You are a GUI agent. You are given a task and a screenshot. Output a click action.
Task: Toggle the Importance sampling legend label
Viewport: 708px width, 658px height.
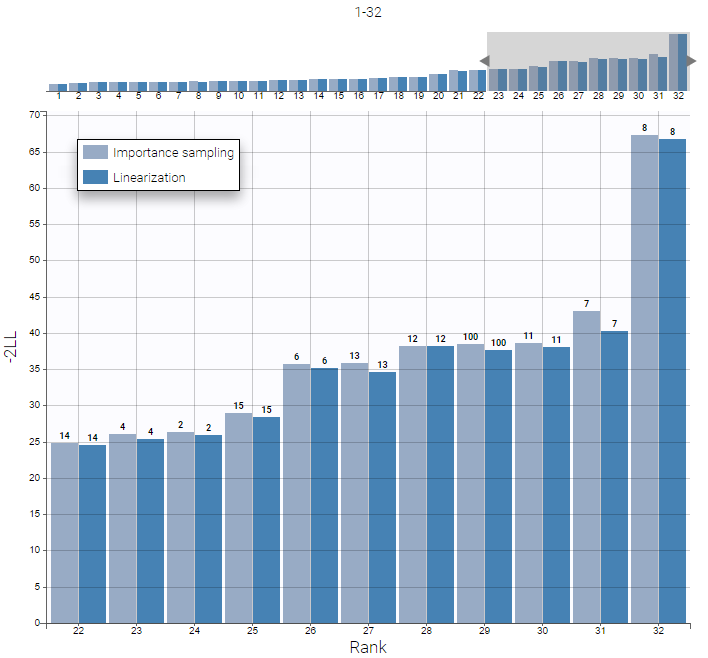pos(173,153)
